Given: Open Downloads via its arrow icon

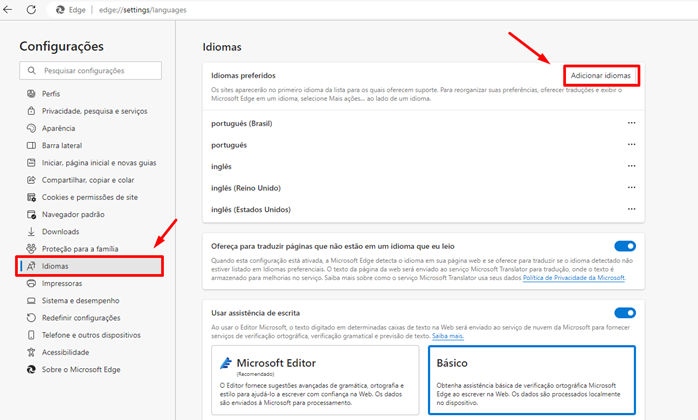Looking at the screenshot, I should pyautogui.click(x=31, y=231).
